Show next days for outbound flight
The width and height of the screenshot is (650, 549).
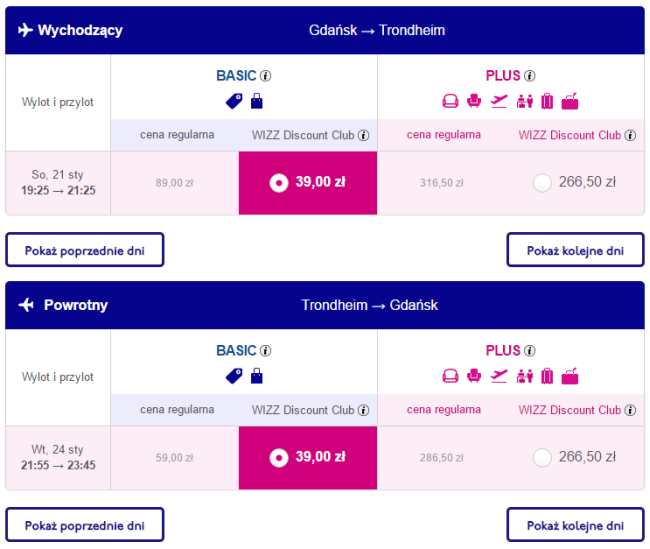(x=575, y=250)
